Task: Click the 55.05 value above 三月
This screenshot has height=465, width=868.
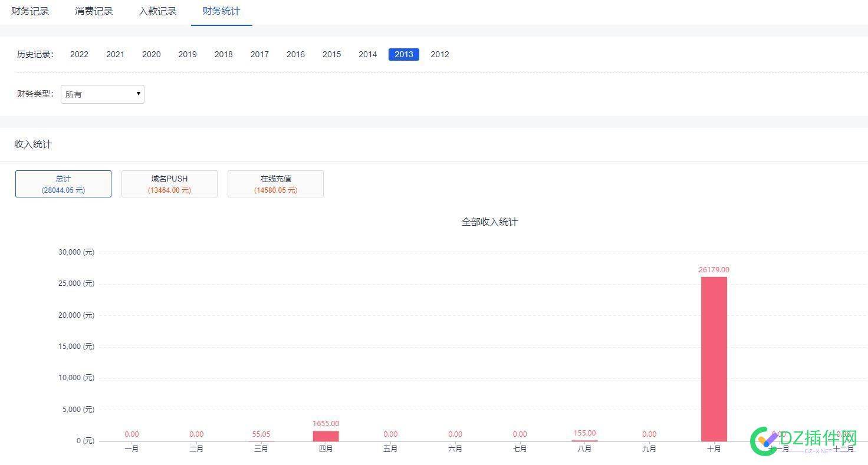Action: pyautogui.click(x=261, y=434)
